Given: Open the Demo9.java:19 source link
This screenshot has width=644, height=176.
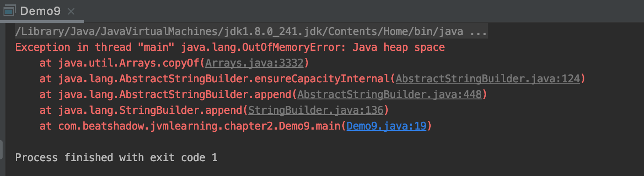Looking at the screenshot, I should click(x=386, y=126).
